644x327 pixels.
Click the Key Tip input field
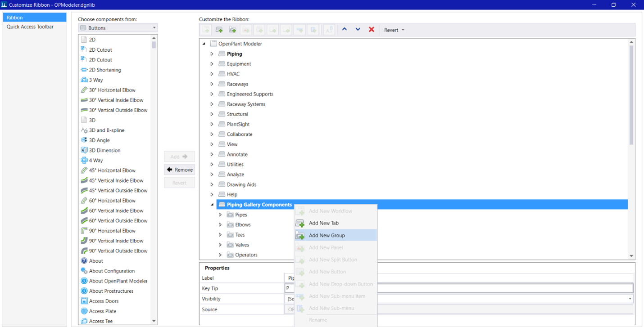pyautogui.click(x=459, y=288)
